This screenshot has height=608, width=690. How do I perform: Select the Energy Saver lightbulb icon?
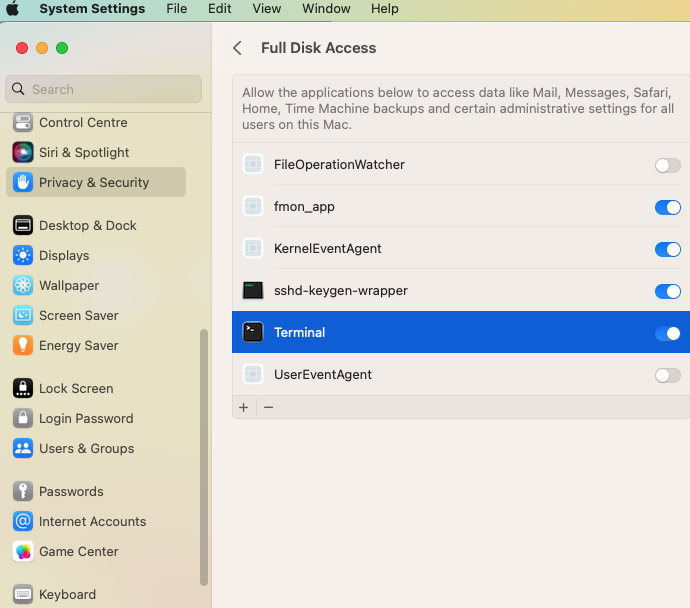click(x=23, y=345)
